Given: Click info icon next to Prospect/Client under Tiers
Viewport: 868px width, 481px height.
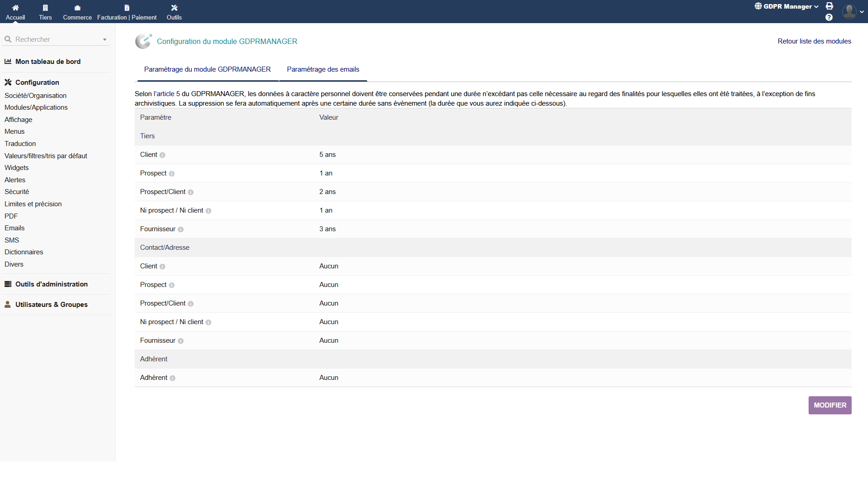Looking at the screenshot, I should pyautogui.click(x=190, y=192).
